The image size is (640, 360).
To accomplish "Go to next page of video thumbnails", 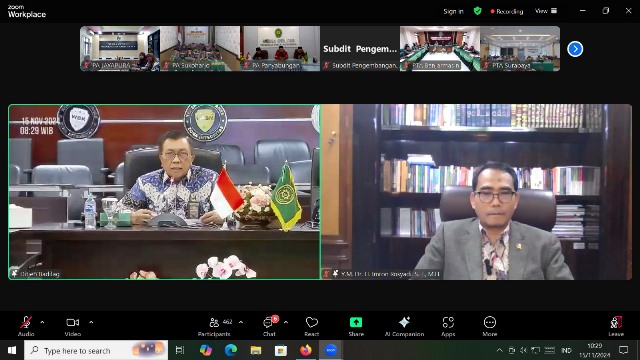I will click(x=575, y=49).
